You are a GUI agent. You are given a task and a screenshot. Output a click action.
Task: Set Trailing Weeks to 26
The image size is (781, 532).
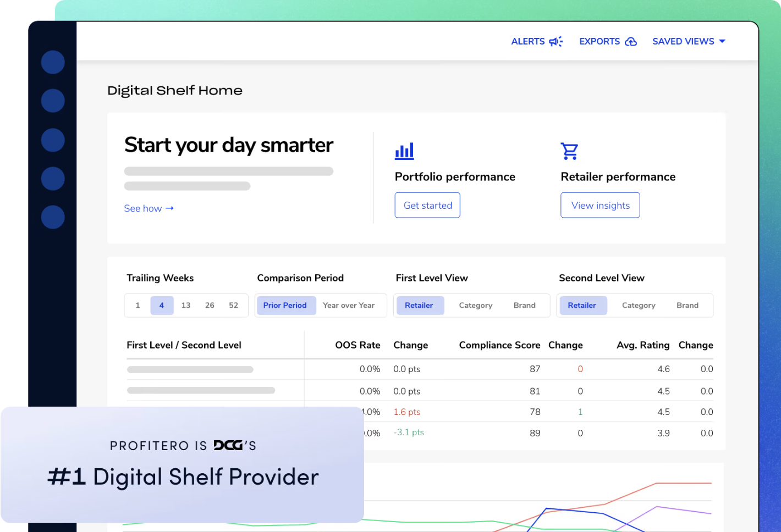click(210, 305)
